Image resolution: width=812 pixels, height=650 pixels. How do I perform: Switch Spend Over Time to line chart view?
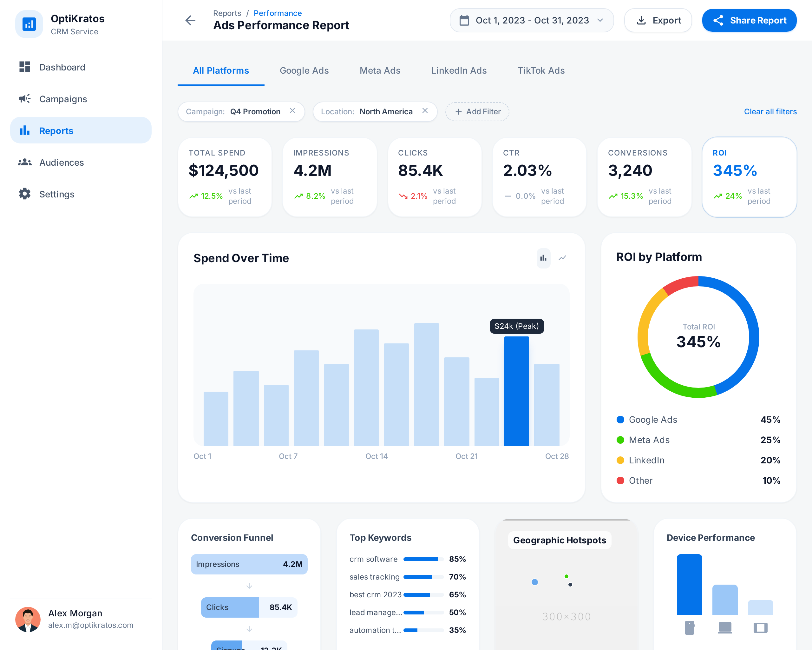(x=562, y=258)
